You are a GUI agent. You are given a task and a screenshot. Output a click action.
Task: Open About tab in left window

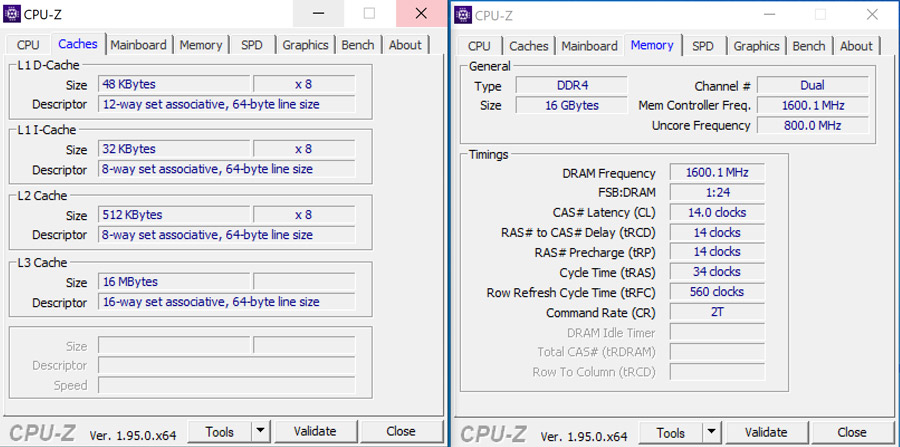click(x=405, y=45)
